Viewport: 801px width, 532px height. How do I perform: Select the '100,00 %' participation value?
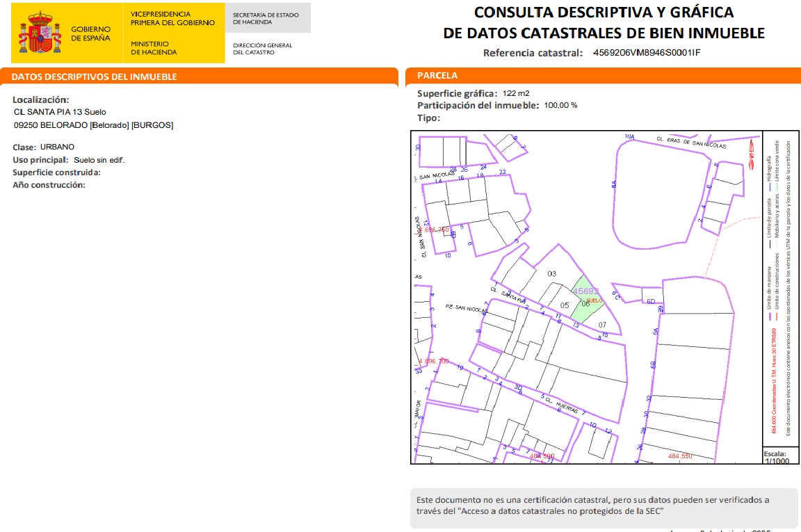point(560,105)
